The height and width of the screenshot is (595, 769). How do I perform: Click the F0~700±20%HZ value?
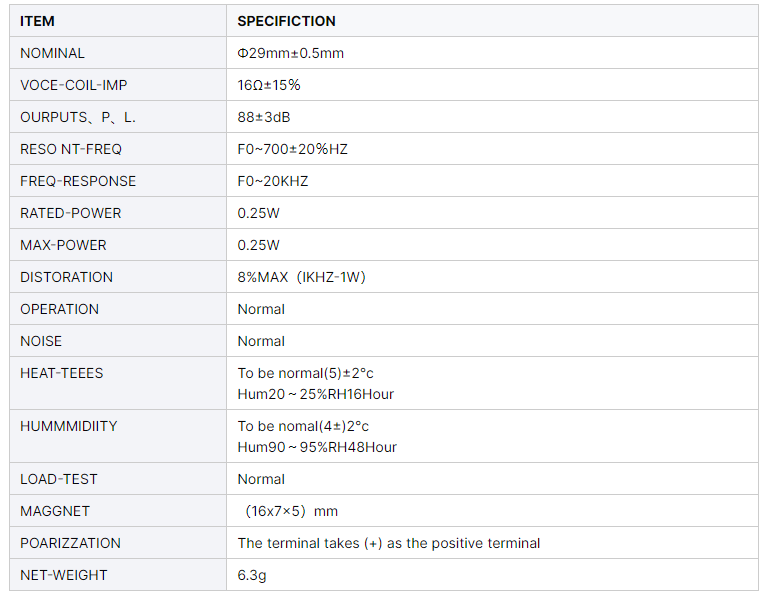[292, 149]
